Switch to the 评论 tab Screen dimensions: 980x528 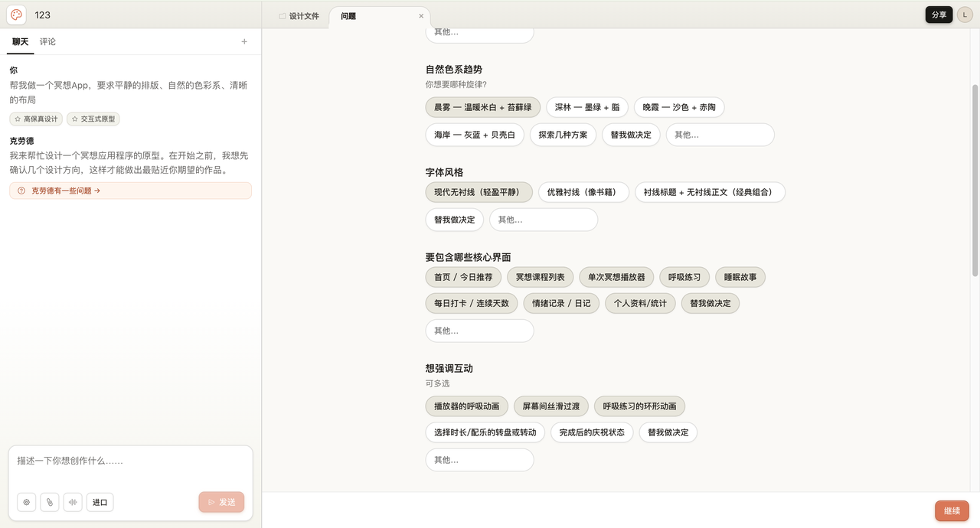(x=47, y=42)
